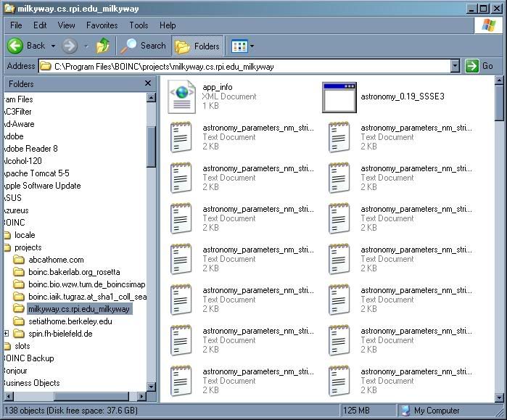
Task: Open the Favorites menu
Action: 102,25
